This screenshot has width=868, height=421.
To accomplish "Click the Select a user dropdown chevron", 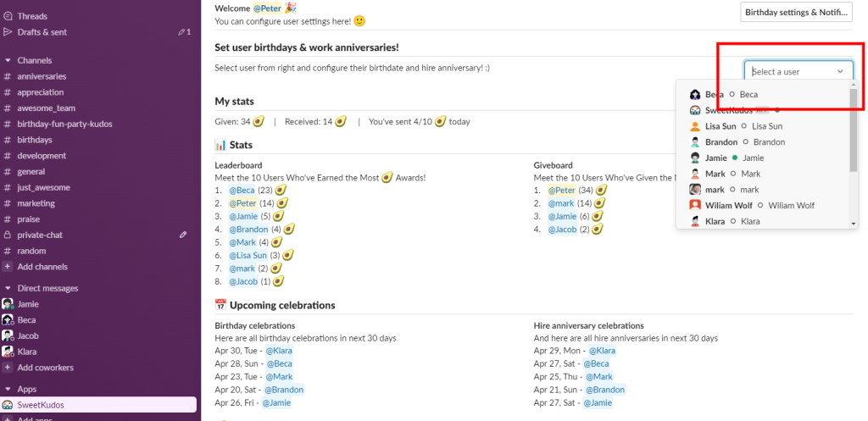I will pos(840,72).
